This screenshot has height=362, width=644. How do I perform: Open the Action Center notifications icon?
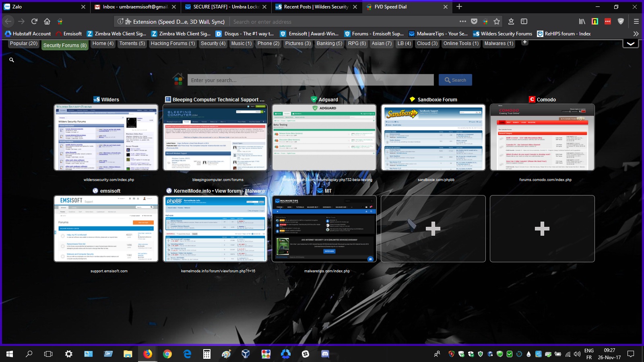631,354
